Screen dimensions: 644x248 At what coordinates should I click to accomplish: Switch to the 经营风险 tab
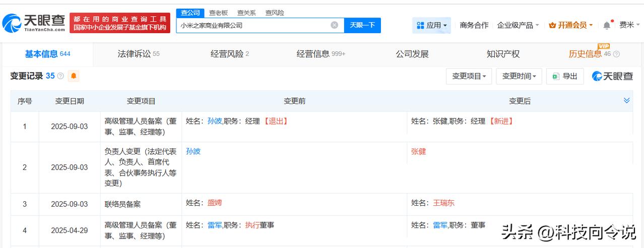click(x=230, y=54)
